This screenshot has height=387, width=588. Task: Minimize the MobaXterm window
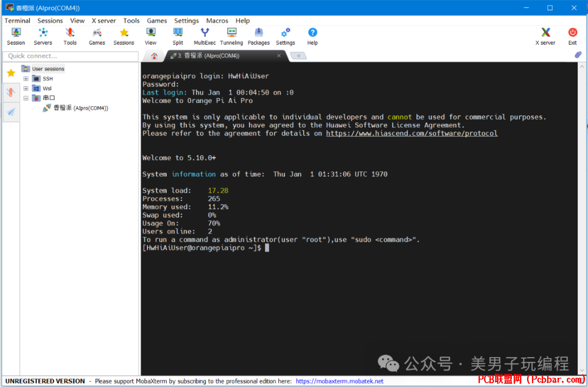point(526,8)
